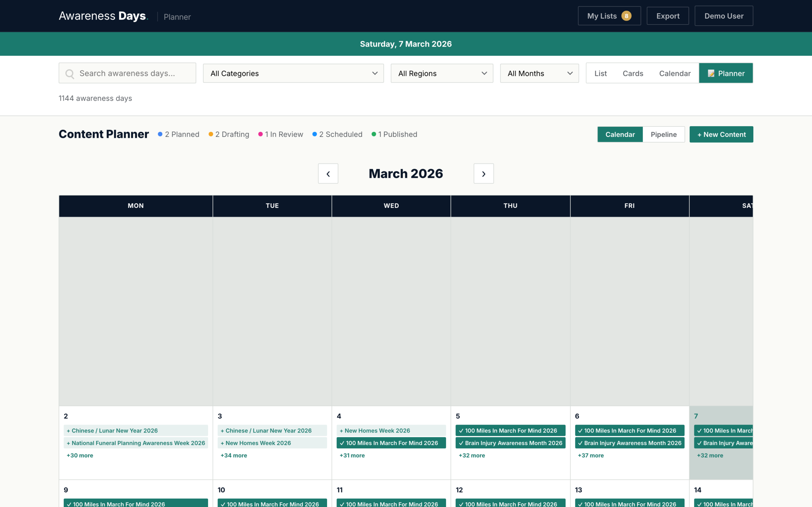Click the search magnifier icon
Screen dimensions: 812x507
pos(70,73)
